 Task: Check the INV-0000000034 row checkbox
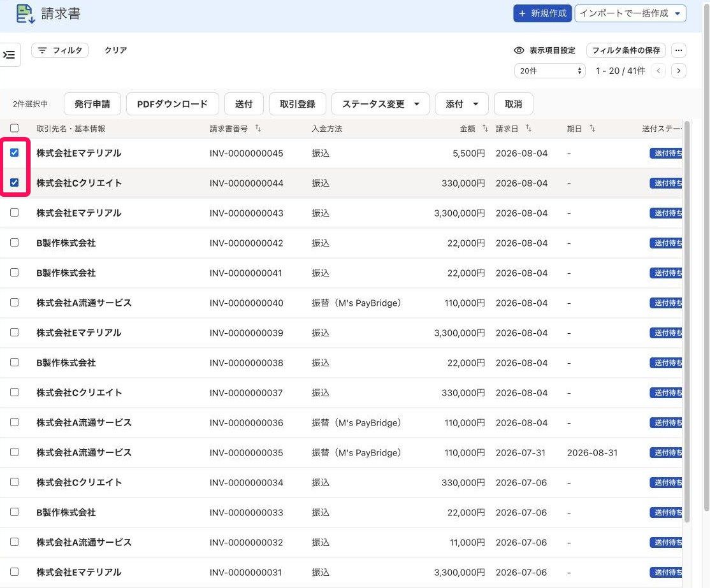15,482
